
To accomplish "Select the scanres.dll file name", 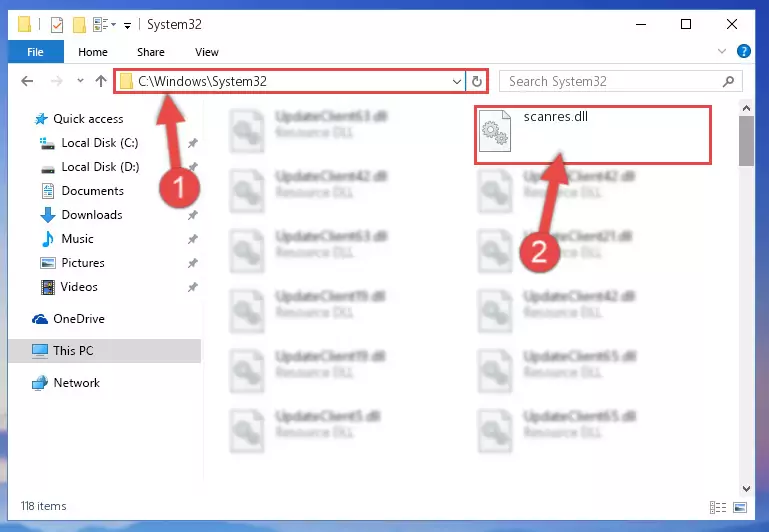I will 556,117.
